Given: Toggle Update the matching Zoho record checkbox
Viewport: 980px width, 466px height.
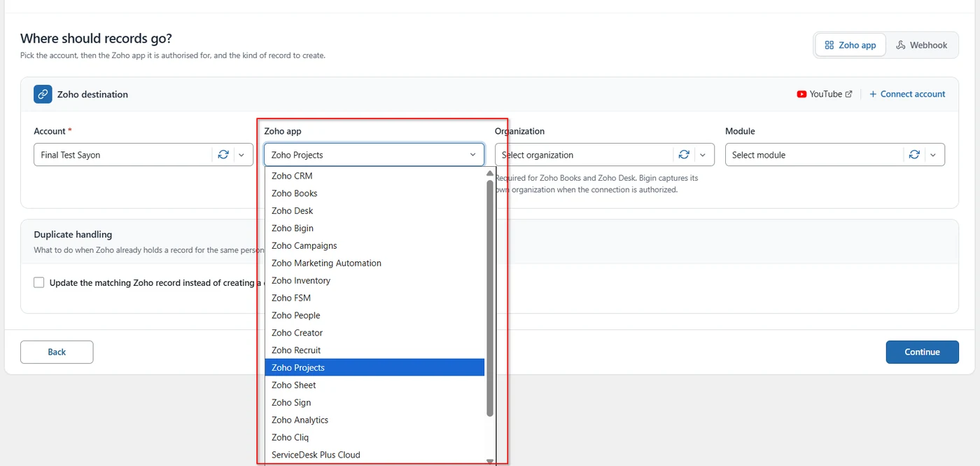Looking at the screenshot, I should click(39, 282).
